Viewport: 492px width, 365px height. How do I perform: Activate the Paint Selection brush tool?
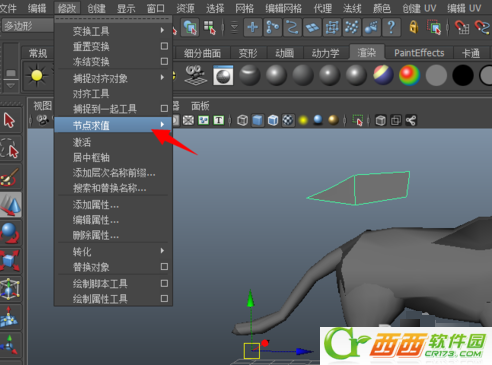10,176
